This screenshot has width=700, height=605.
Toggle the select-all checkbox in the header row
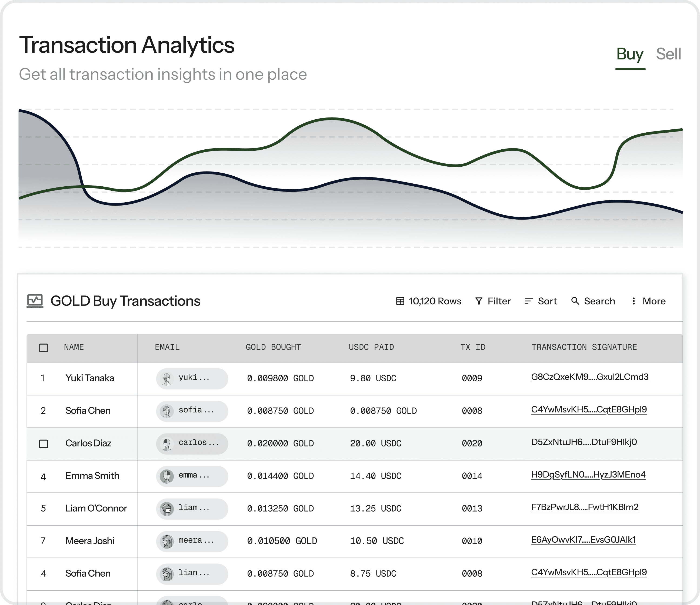coord(44,348)
